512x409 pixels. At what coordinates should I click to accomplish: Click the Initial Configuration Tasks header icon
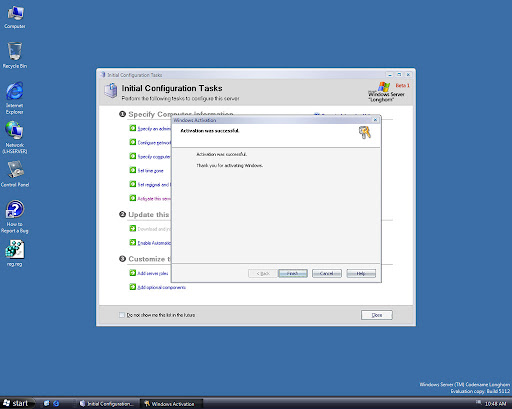(x=111, y=90)
